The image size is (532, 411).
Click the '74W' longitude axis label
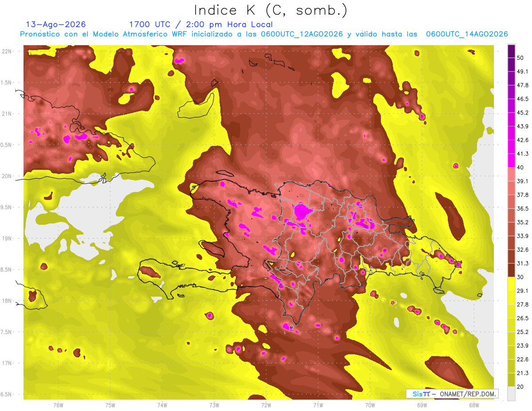pyautogui.click(x=162, y=405)
